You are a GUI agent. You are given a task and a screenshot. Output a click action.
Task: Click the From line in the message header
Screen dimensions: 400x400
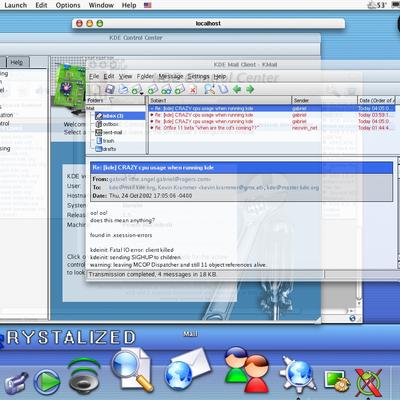coord(152,179)
